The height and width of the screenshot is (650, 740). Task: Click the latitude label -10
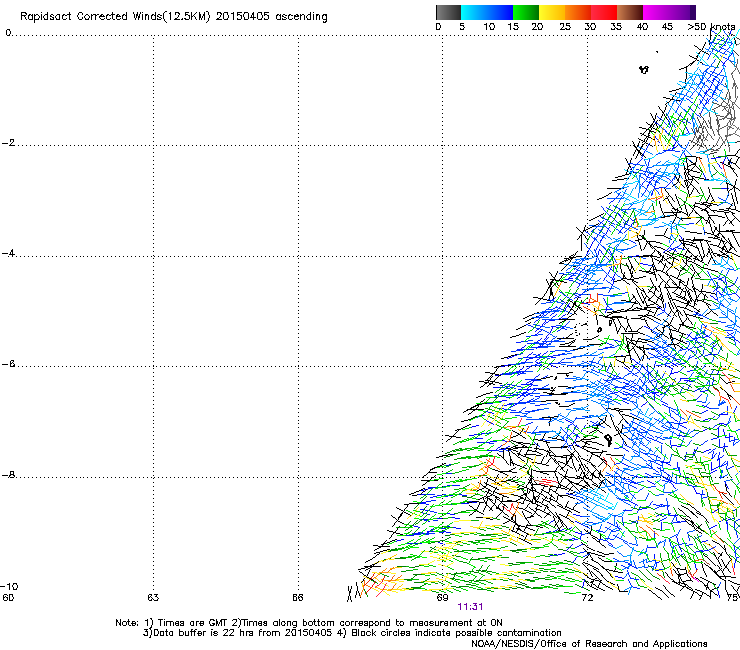pyautogui.click(x=9, y=587)
